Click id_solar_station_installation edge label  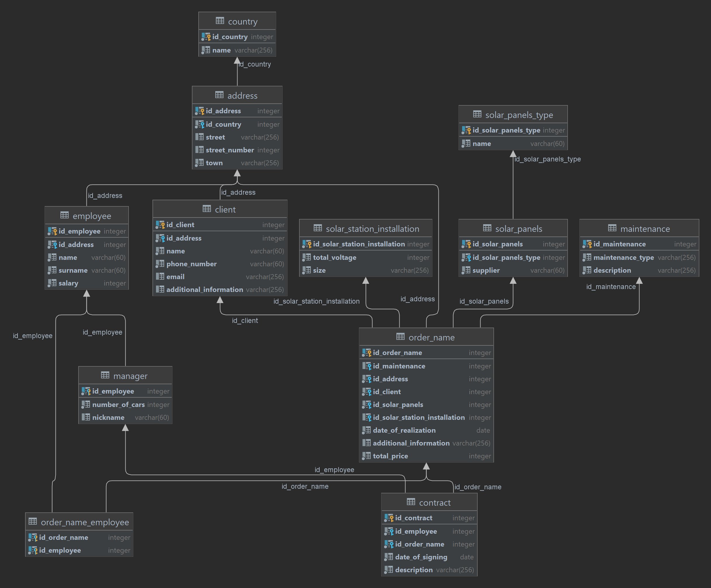[316, 301]
